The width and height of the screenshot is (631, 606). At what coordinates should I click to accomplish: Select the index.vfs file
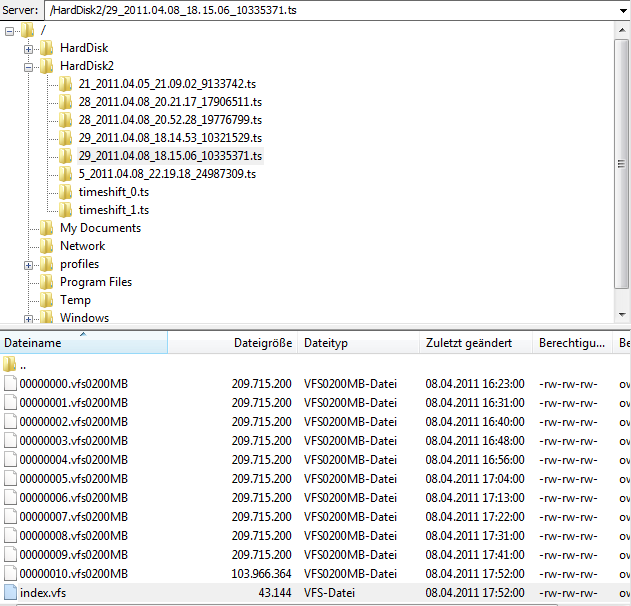[x=43, y=593]
